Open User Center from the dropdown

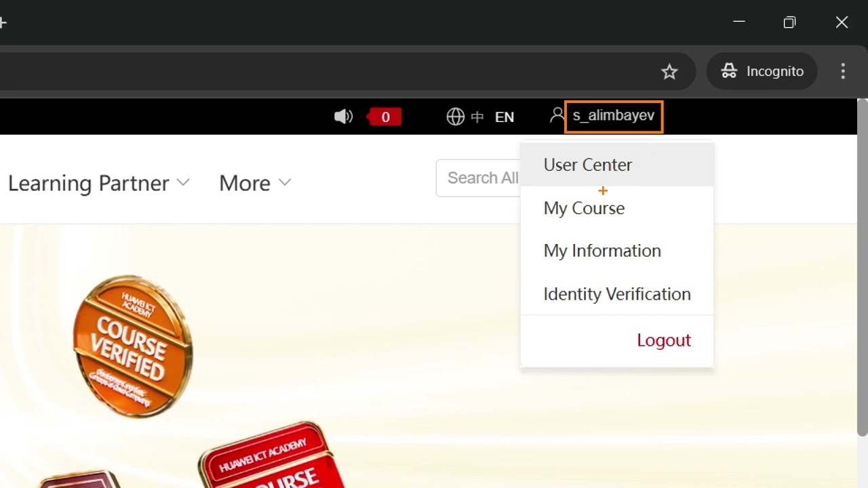pyautogui.click(x=617, y=165)
